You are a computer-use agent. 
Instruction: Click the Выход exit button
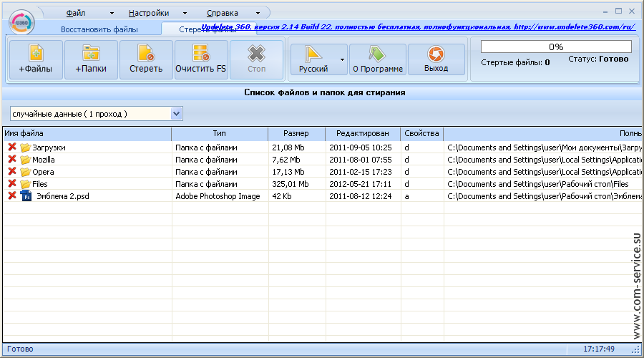[436, 59]
